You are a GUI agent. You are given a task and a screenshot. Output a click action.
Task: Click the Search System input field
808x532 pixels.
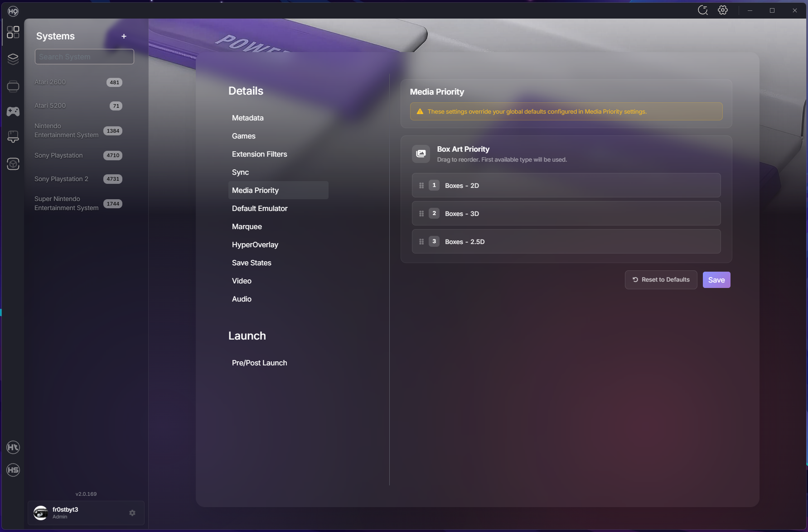click(84, 57)
